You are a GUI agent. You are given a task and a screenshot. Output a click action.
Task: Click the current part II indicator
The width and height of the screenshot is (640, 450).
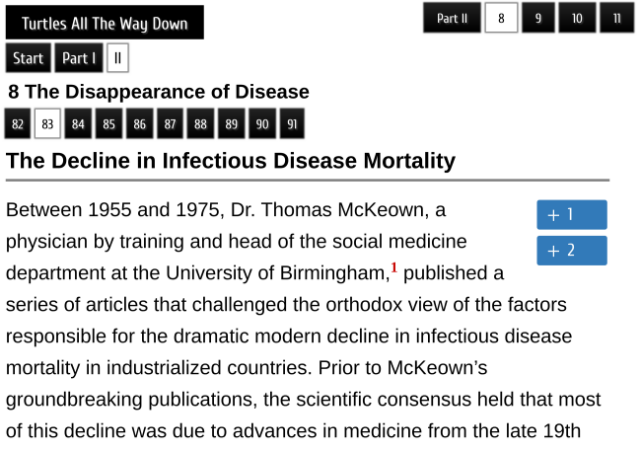(x=118, y=58)
